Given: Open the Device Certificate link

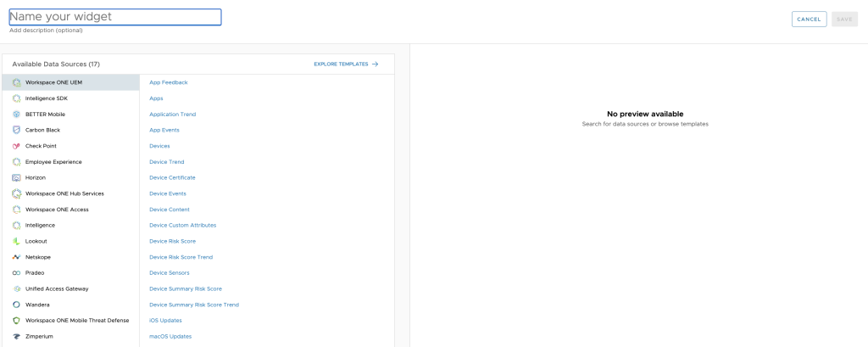Looking at the screenshot, I should pyautogui.click(x=172, y=178).
